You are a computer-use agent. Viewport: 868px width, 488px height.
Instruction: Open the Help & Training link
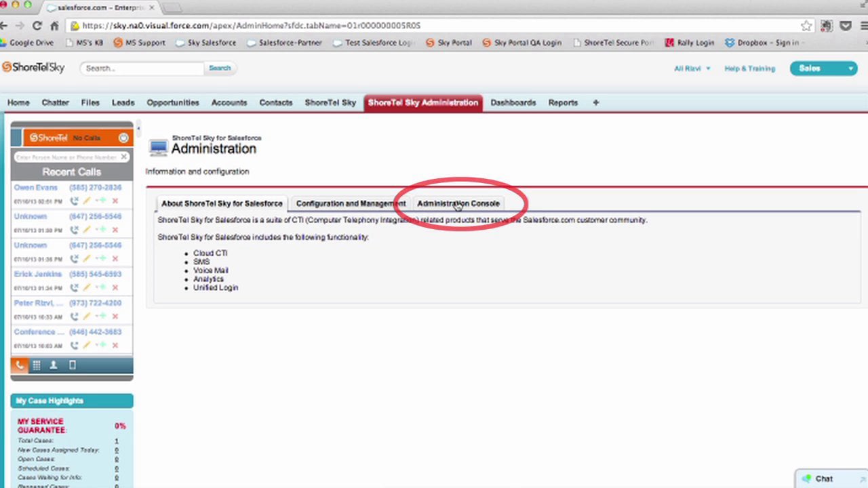click(749, 68)
